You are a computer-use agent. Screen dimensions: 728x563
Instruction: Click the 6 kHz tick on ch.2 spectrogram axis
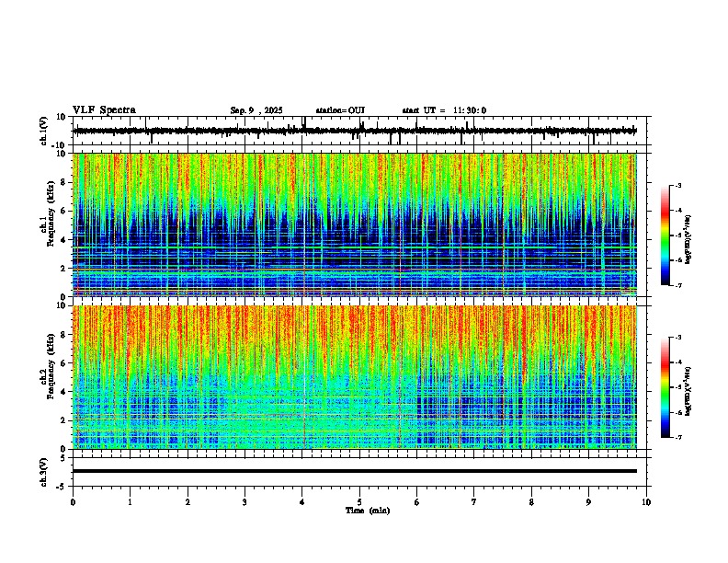tap(63, 362)
